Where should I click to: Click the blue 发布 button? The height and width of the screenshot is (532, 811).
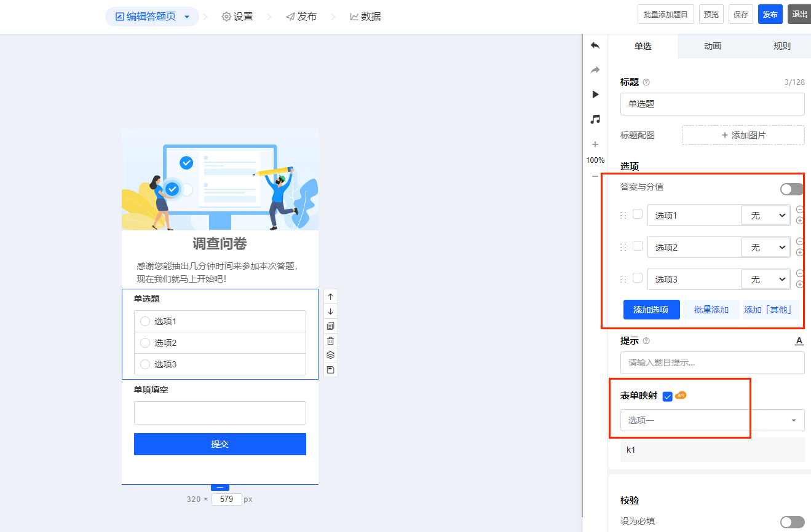click(770, 14)
